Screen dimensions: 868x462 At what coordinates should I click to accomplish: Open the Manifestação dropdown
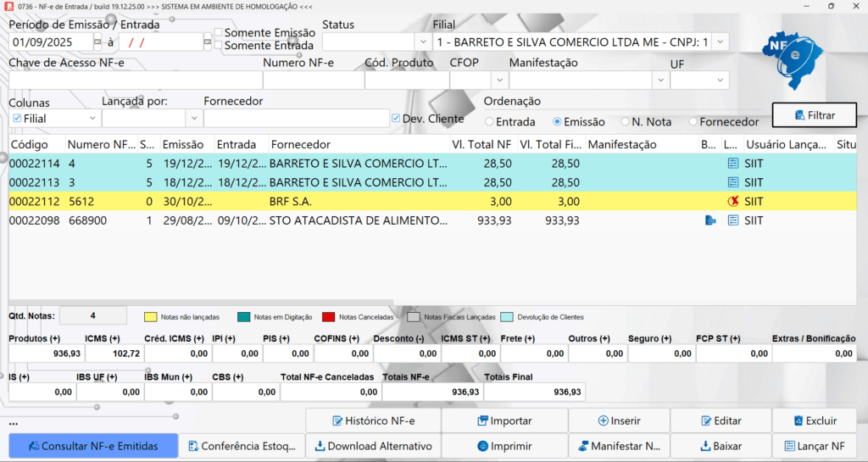point(660,80)
